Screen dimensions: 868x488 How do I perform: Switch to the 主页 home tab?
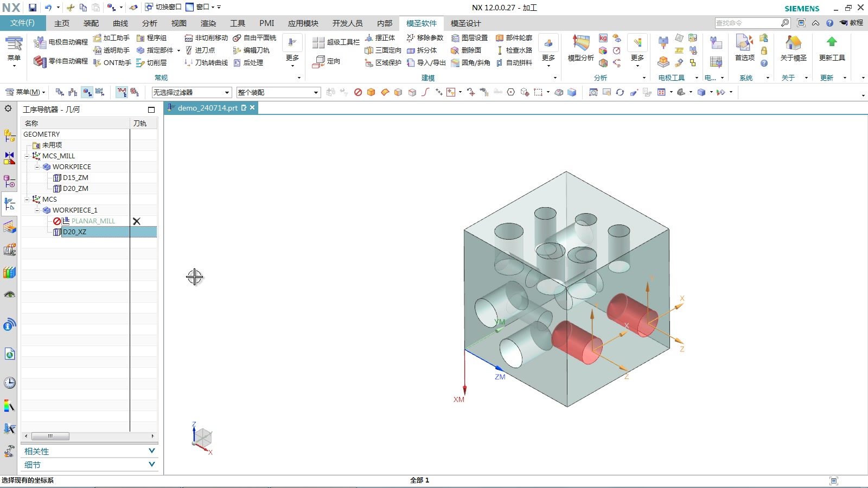[62, 23]
